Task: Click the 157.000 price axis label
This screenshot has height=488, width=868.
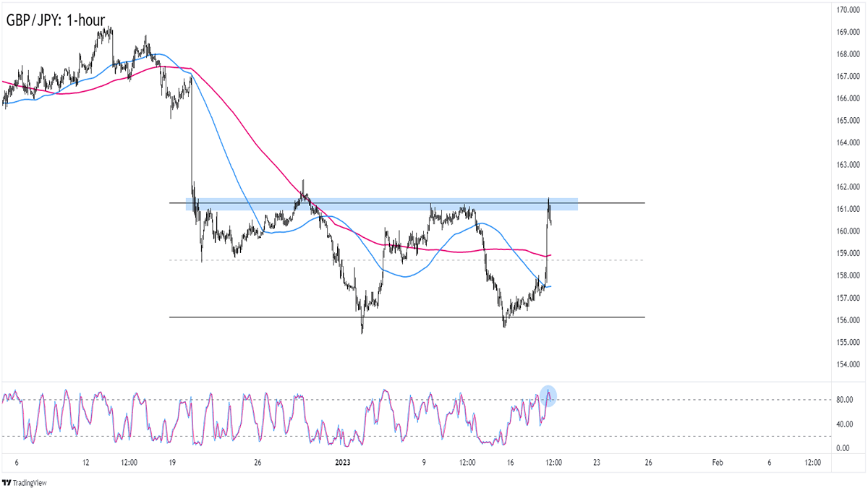Action: click(x=847, y=298)
